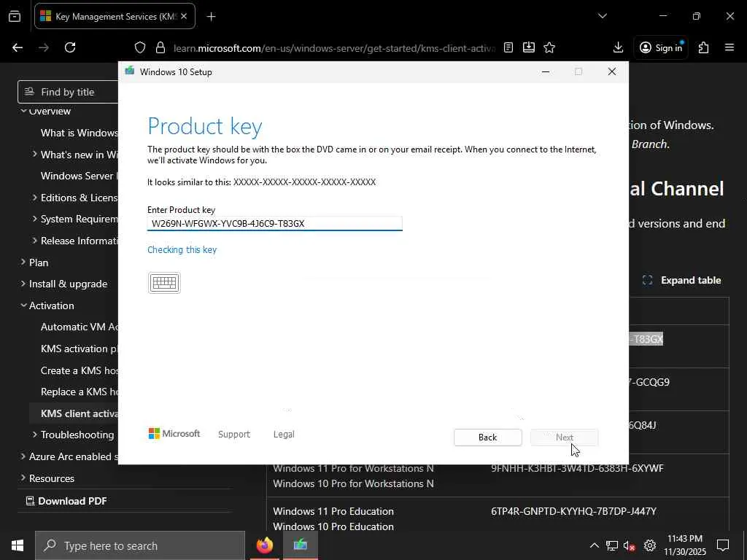Expand the Plan section in sidebar
747x560 pixels.
[x=24, y=262]
